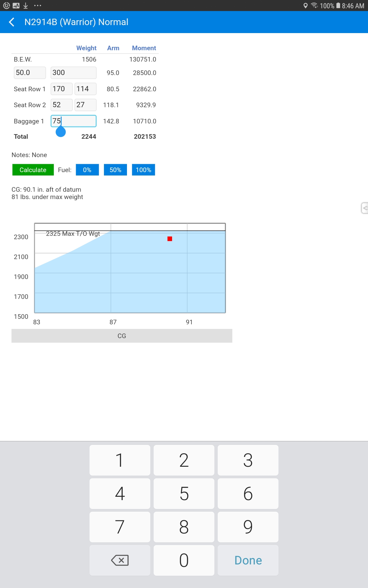Click the green Calculate button
Screen dimensions: 368x588
(33, 170)
